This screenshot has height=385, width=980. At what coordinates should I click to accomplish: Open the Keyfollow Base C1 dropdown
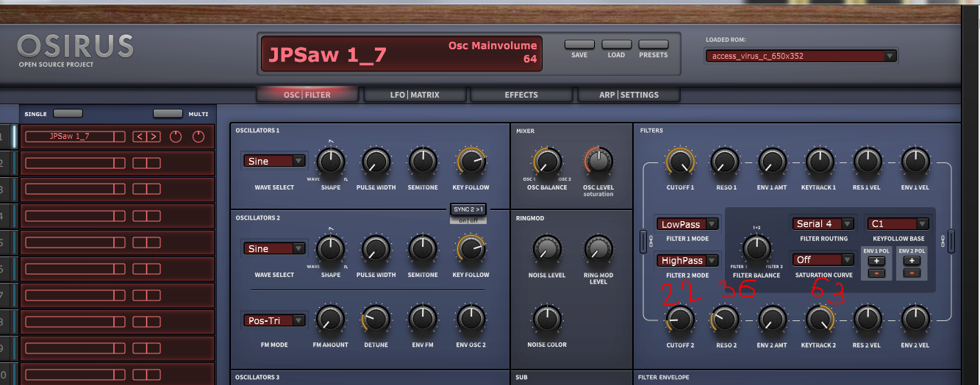click(x=898, y=223)
